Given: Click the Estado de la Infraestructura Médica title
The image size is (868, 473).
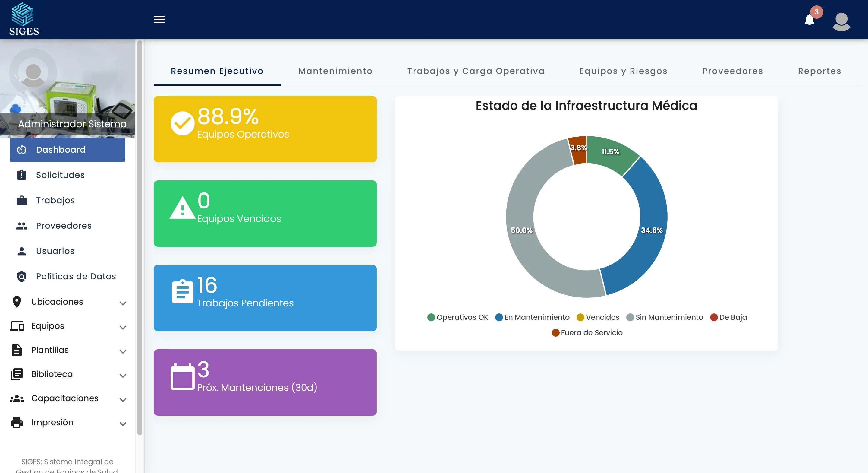Looking at the screenshot, I should click(586, 106).
